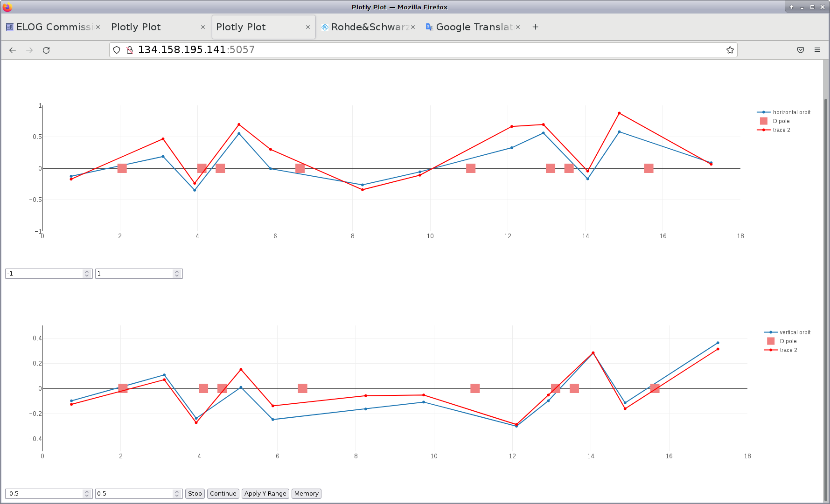Image resolution: width=830 pixels, height=504 pixels.
Task: Click stepper on bottom plot 0.5 maximum field
Action: click(x=177, y=494)
